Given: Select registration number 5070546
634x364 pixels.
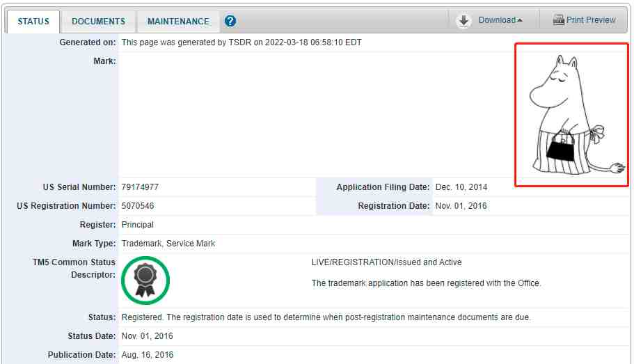Looking at the screenshot, I should coord(138,206).
